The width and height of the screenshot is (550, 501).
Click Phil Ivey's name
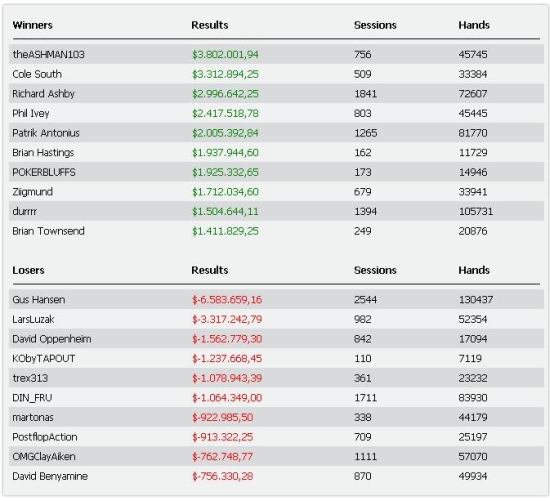pyautogui.click(x=31, y=113)
